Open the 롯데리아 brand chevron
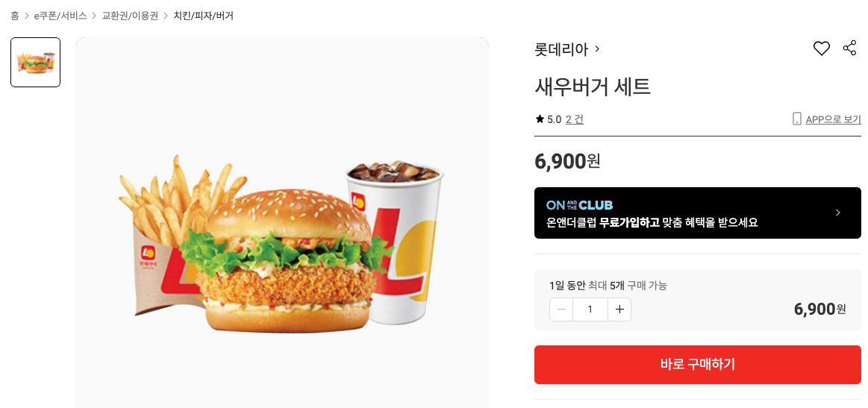Screen dimensions: 868x408 tap(597, 49)
